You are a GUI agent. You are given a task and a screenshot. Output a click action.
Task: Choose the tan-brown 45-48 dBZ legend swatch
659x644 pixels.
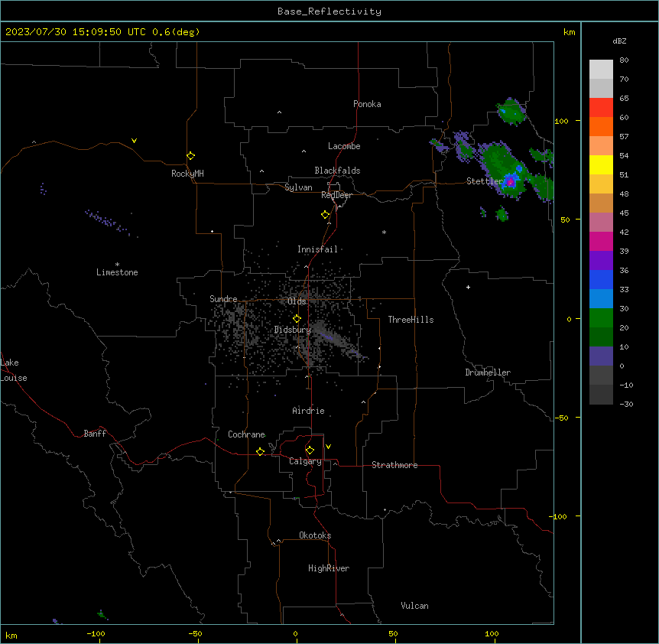pos(601,203)
